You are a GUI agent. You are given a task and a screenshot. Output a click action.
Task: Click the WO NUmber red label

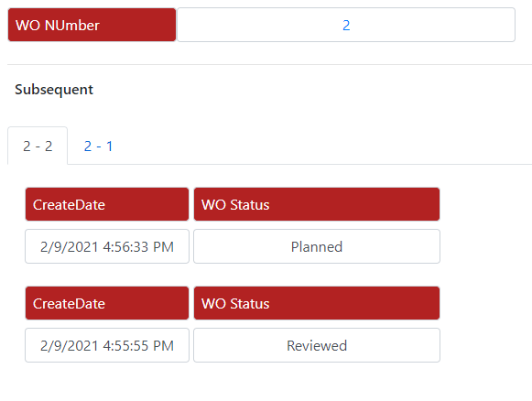tap(92, 25)
